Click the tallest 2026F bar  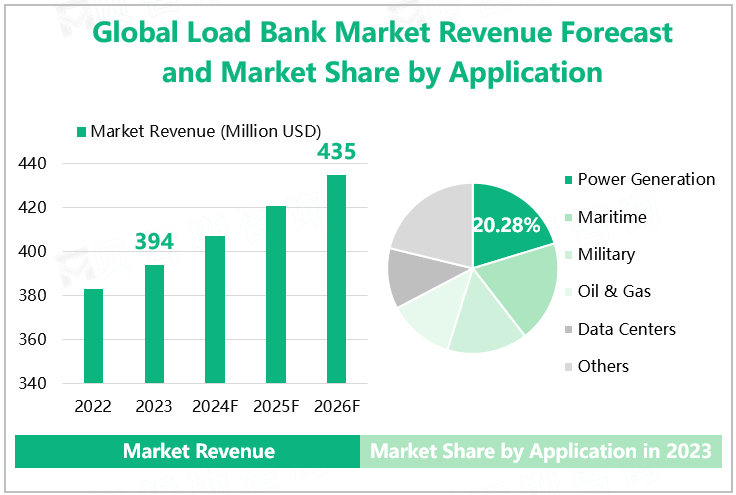click(x=335, y=280)
